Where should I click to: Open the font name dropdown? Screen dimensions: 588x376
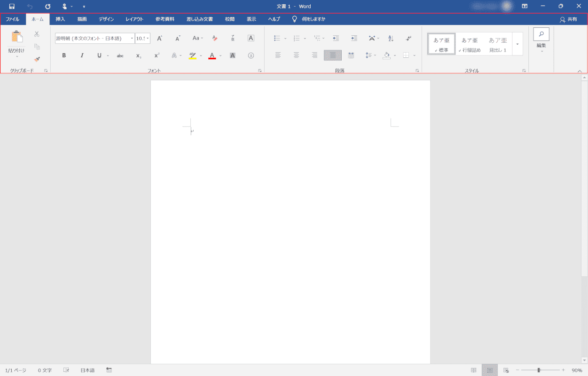132,39
